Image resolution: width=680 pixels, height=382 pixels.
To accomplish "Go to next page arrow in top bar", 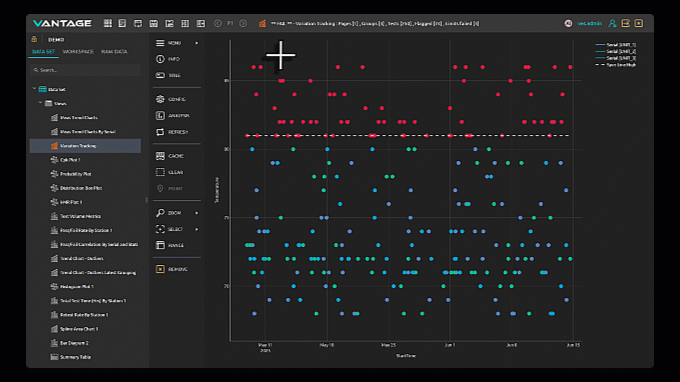I will (x=243, y=23).
